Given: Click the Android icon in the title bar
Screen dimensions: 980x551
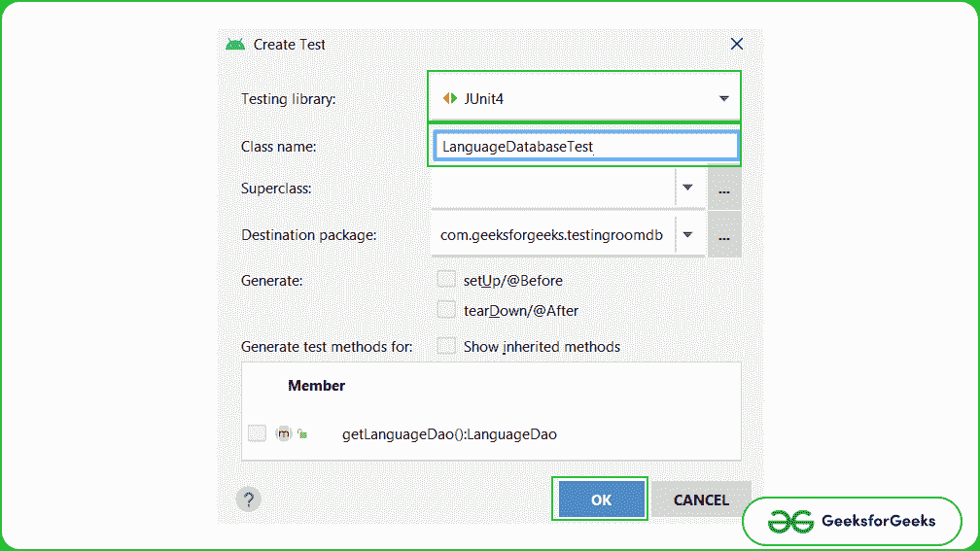Looking at the screenshot, I should pos(234,44).
